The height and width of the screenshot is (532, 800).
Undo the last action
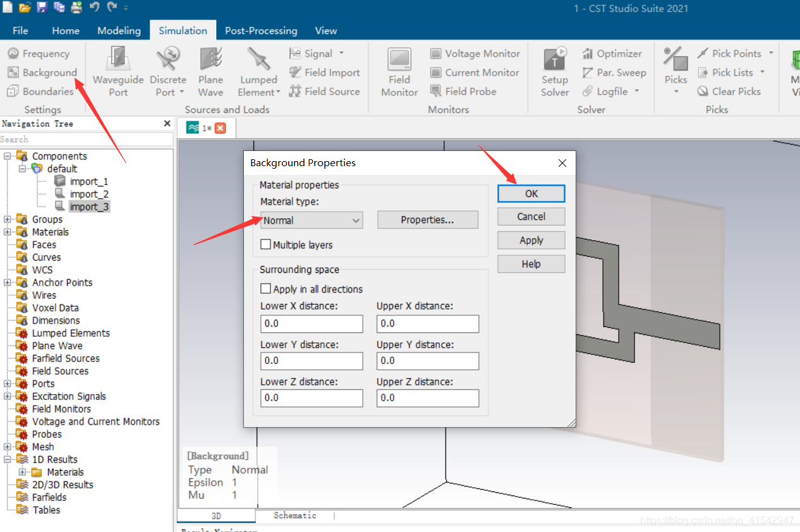94,8
